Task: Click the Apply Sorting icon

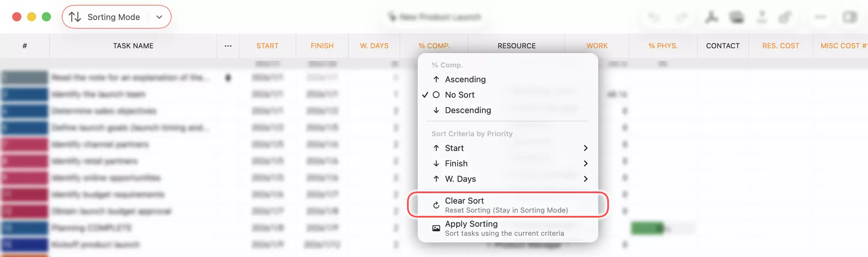Action: click(436, 228)
